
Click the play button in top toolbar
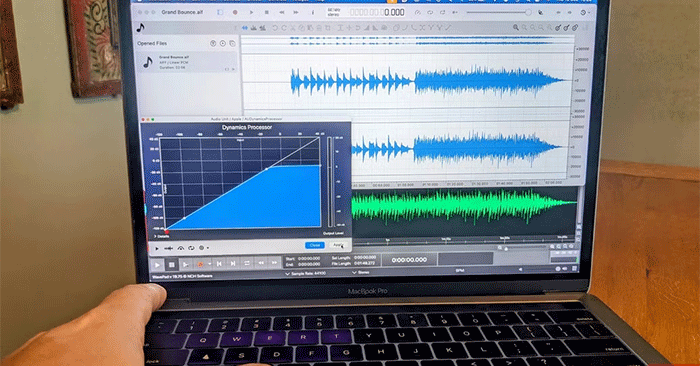pos(251,12)
